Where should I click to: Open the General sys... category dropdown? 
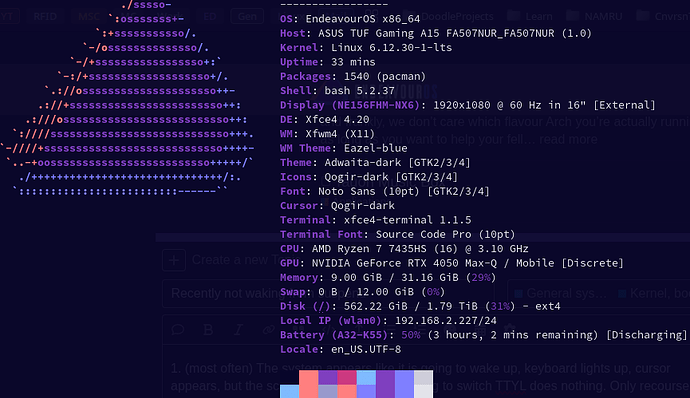(x=561, y=293)
